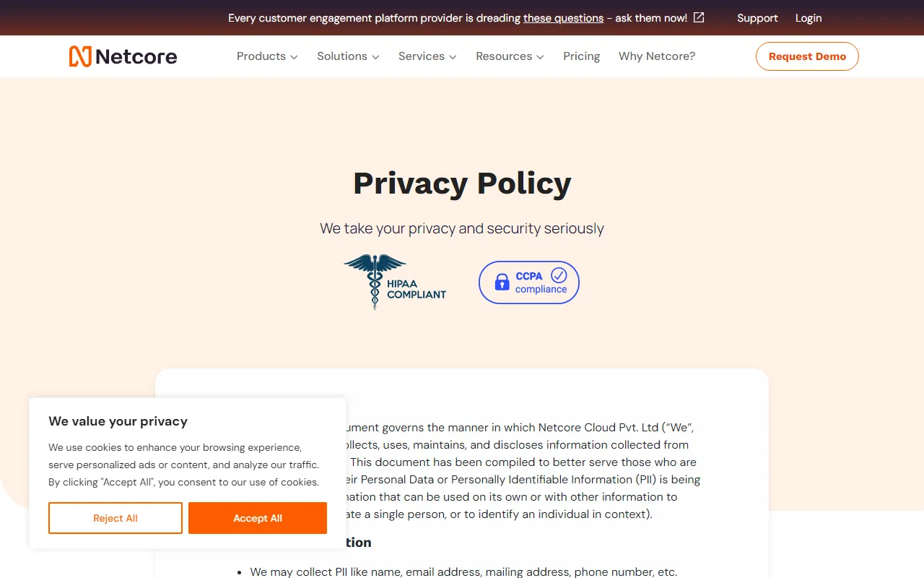Click the Netcore wordmark text
The image size is (924, 578).
136,56
